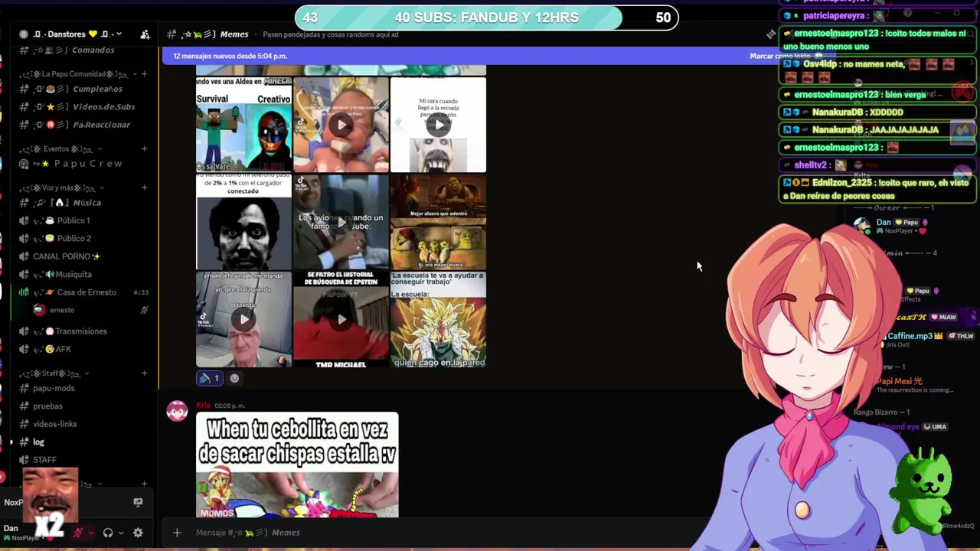This screenshot has width=980, height=551.
Task: Open the Shrek Mejor afuera que adentro meme
Action: tap(438, 222)
